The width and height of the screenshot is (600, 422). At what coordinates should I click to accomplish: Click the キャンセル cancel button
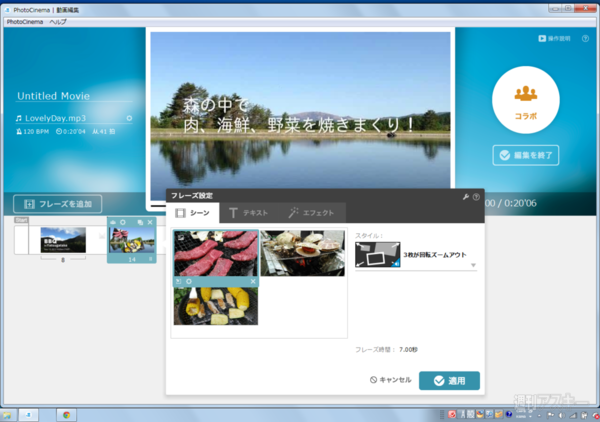click(x=391, y=380)
